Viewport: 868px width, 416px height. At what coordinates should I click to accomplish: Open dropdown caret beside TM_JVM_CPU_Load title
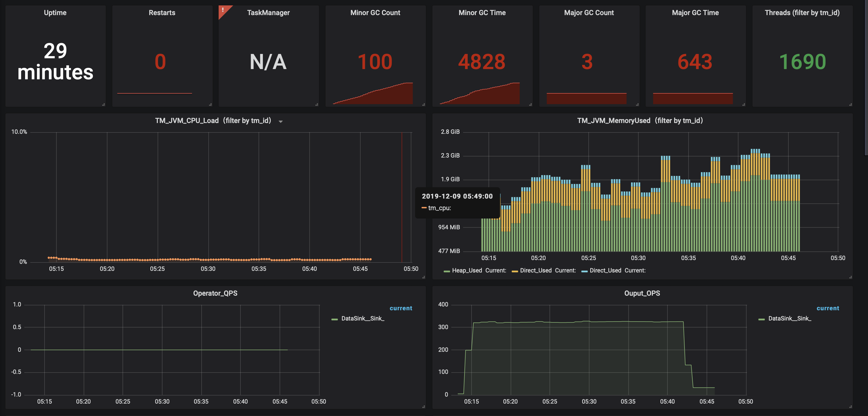point(281,122)
